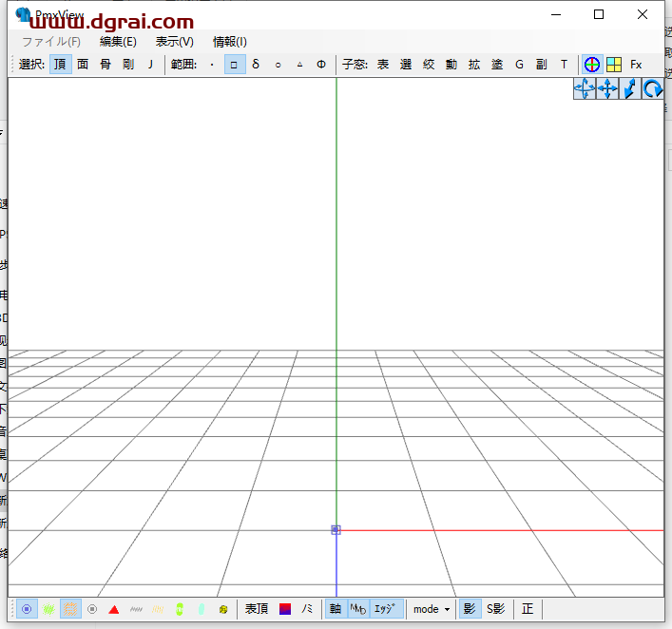The width and height of the screenshot is (672, 629).
Task: Select the circle range mode
Action: (x=278, y=65)
